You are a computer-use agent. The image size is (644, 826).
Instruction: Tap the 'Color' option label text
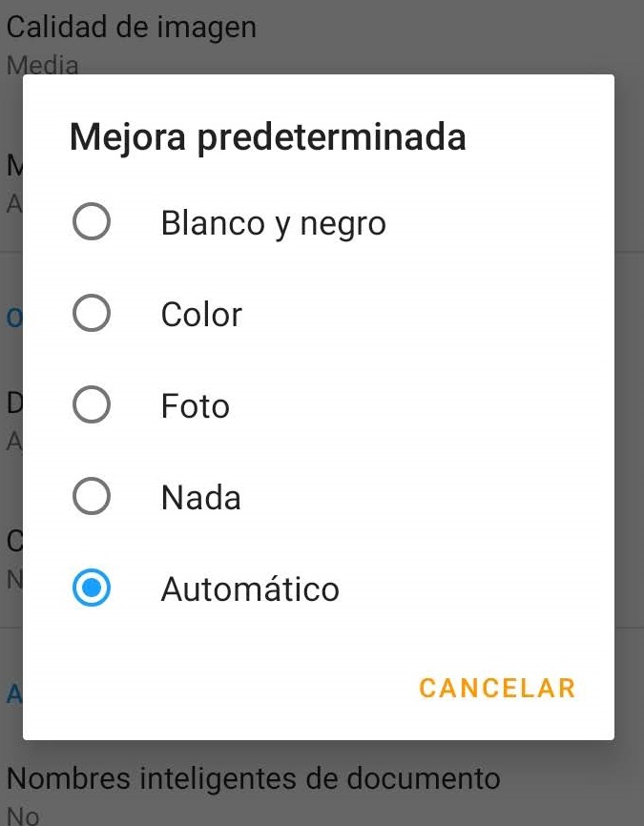(201, 315)
